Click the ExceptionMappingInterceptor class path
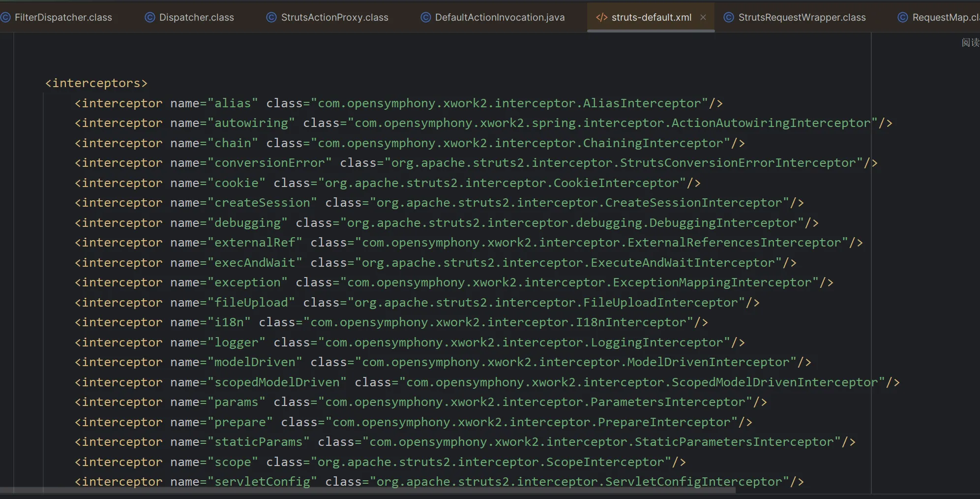 tap(579, 282)
